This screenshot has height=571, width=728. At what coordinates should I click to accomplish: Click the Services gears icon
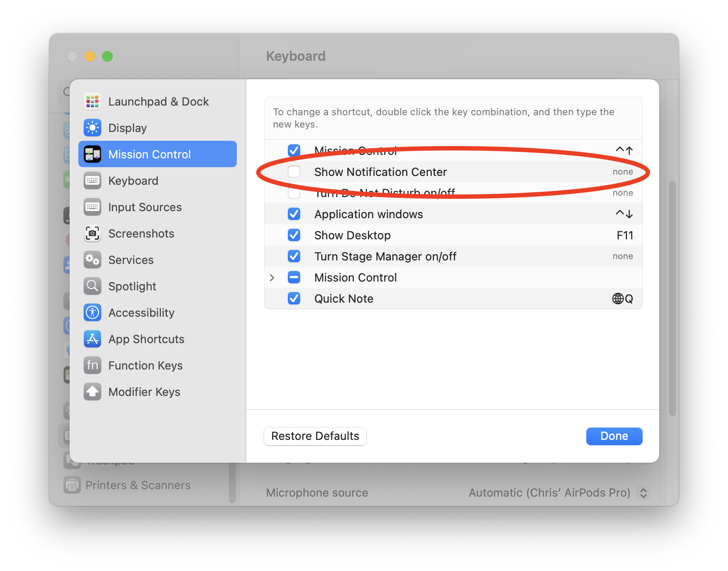point(92,260)
